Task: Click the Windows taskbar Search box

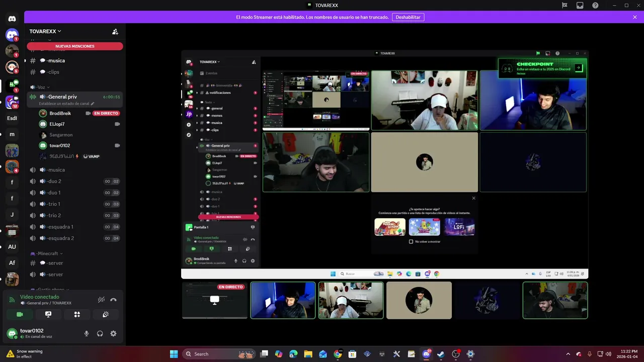Action: (x=219, y=354)
